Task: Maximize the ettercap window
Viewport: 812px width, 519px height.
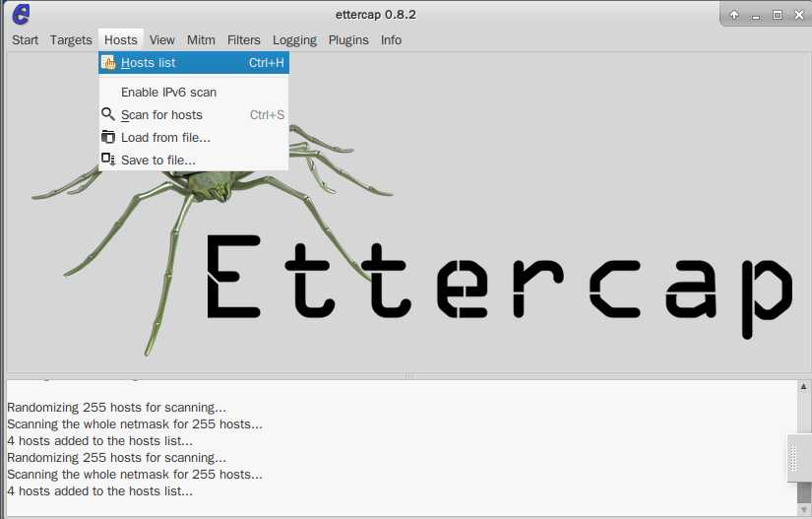Action: point(778,15)
